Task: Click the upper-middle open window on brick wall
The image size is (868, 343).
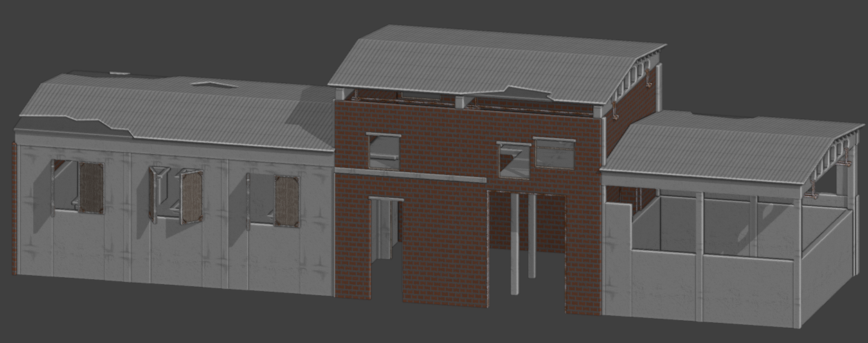Action: [x=513, y=160]
